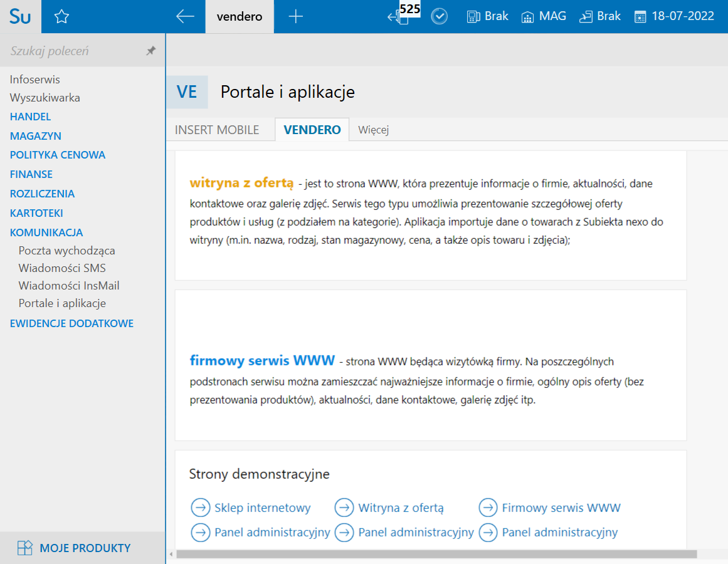
Task: Pin the command search panel
Action: click(151, 51)
